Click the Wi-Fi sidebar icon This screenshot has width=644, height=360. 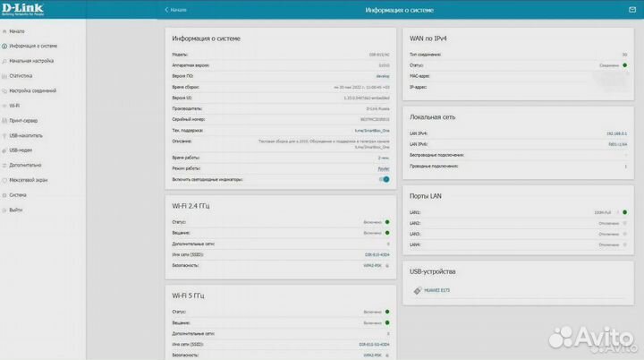coord(4,105)
